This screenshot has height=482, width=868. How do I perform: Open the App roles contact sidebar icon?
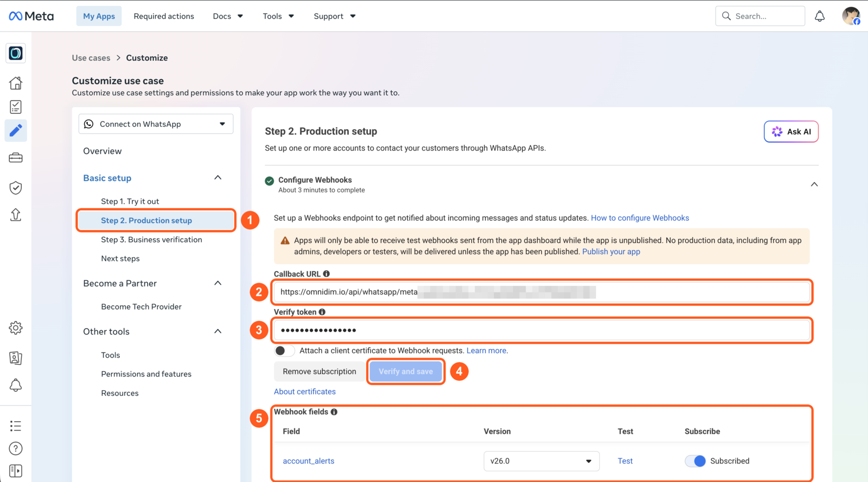(16, 358)
